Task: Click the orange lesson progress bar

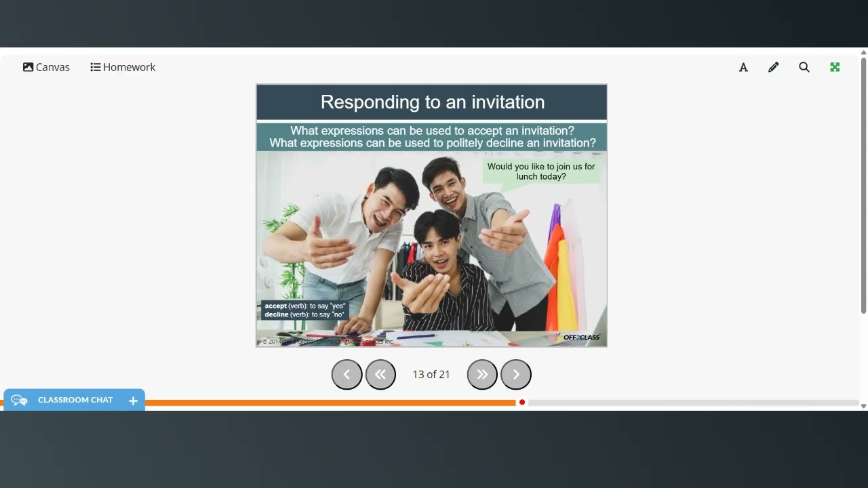Action: pos(330,403)
